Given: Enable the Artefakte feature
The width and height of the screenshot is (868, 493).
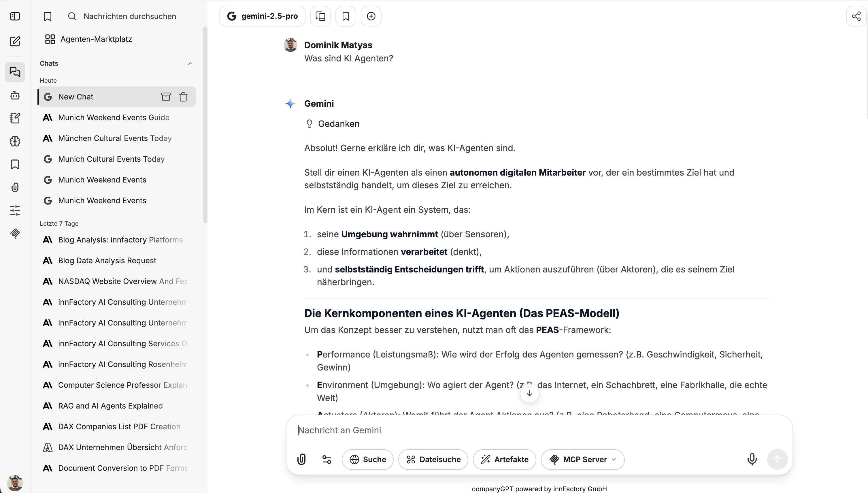Looking at the screenshot, I should point(504,459).
